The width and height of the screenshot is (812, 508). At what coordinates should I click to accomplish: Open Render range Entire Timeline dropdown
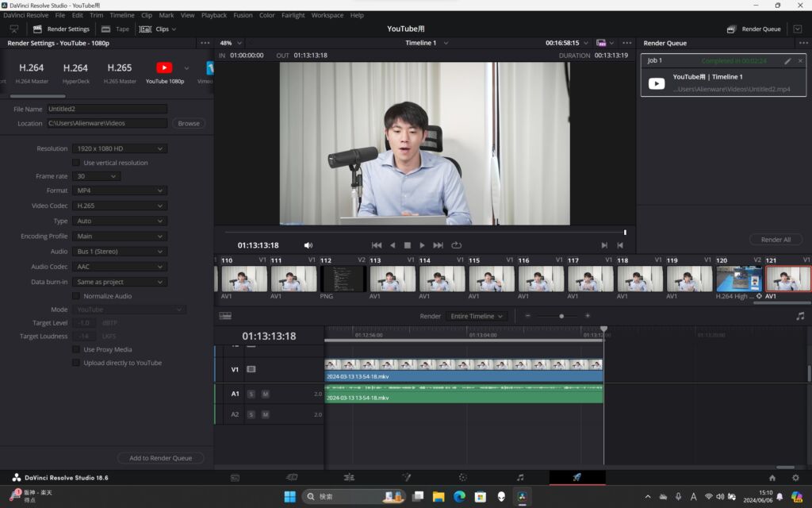477,316
